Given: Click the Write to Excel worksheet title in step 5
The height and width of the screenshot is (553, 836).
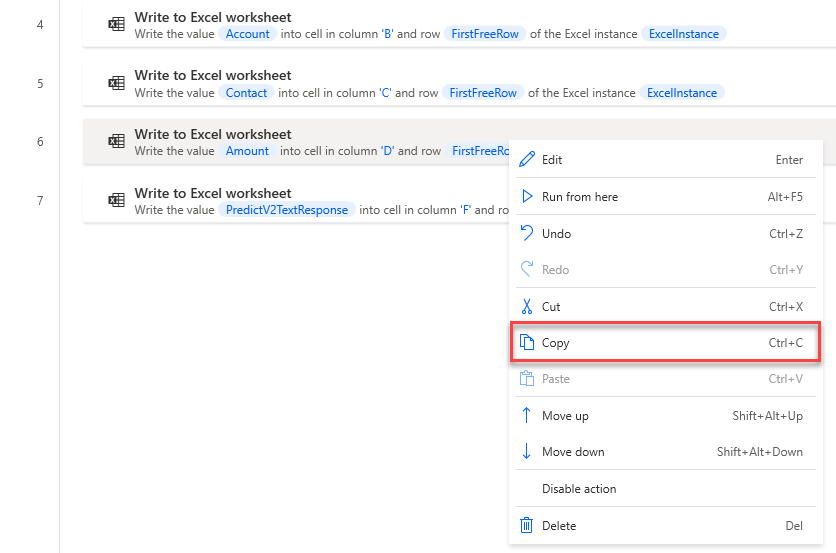Looking at the screenshot, I should (x=213, y=75).
